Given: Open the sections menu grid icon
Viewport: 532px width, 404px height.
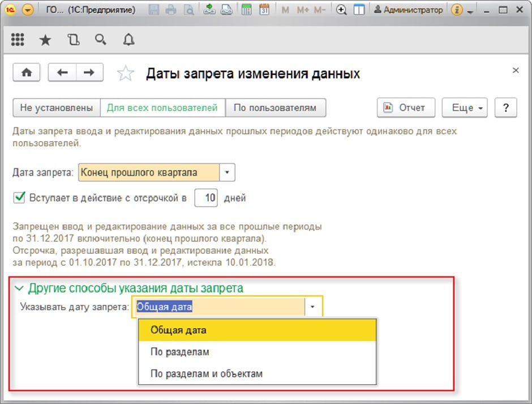Looking at the screenshot, I should pyautogui.click(x=18, y=40).
